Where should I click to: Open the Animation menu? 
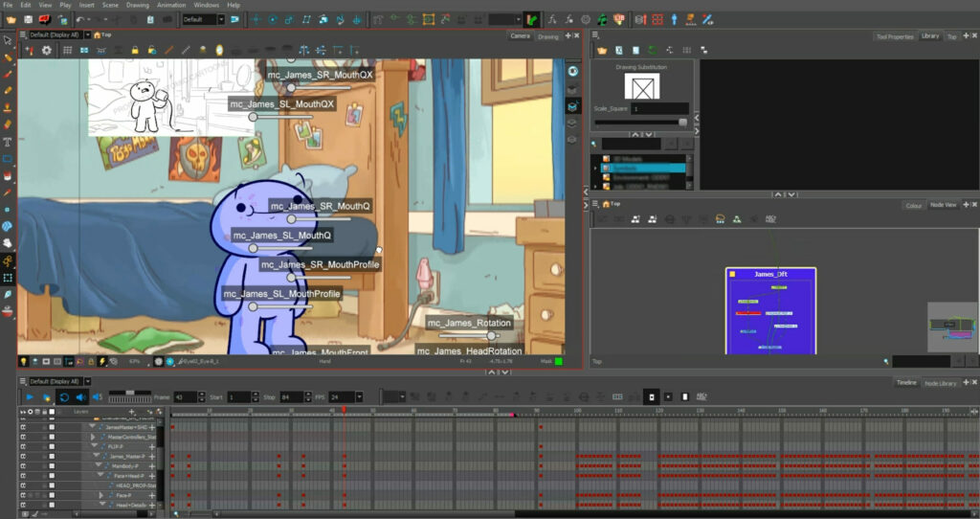170,5
